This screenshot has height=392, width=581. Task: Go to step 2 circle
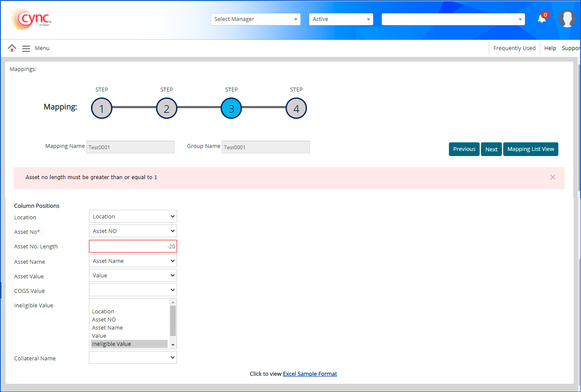[x=166, y=109]
